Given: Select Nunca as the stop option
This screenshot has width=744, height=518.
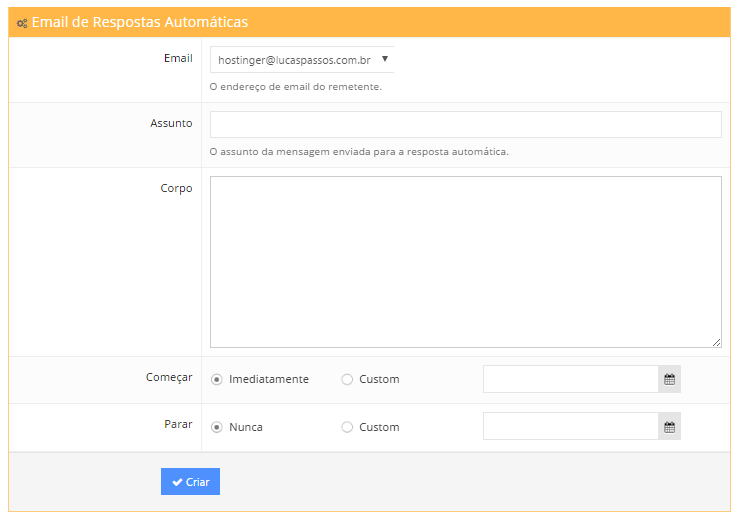Looking at the screenshot, I should click(217, 427).
